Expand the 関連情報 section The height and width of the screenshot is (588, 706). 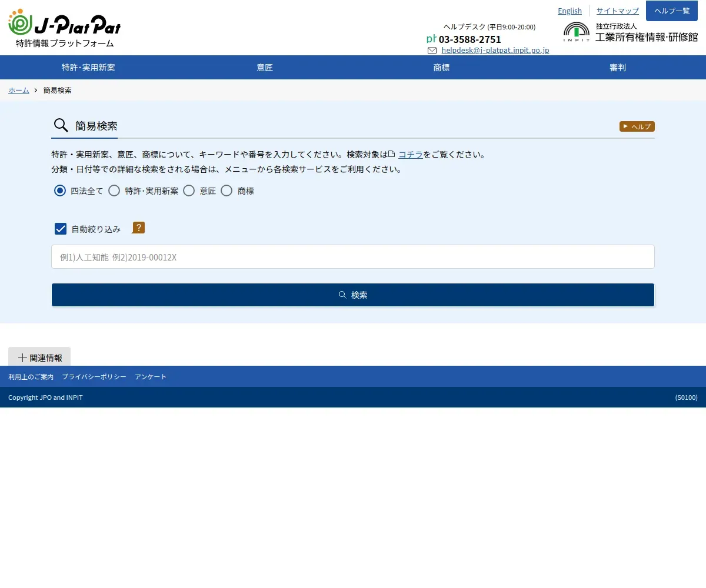[x=39, y=357]
